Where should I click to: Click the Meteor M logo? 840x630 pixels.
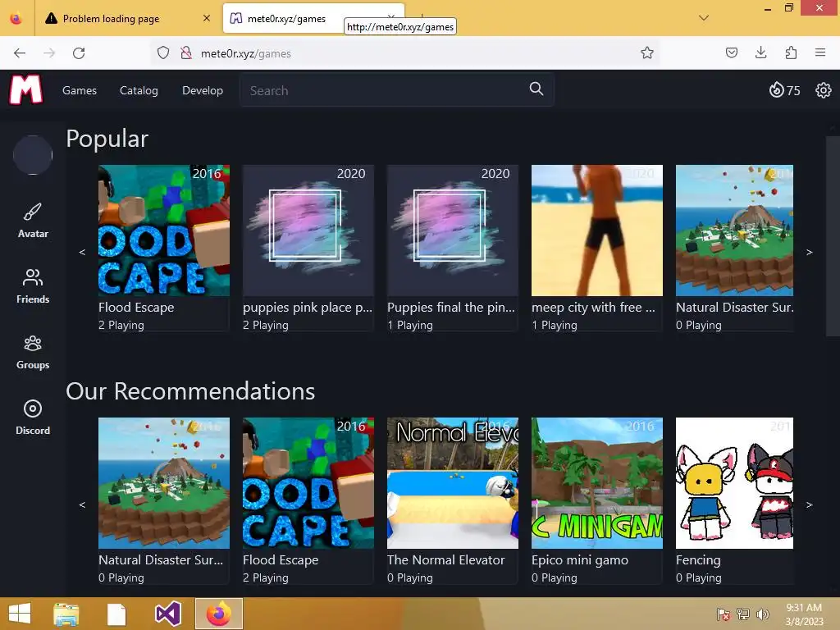(25, 89)
